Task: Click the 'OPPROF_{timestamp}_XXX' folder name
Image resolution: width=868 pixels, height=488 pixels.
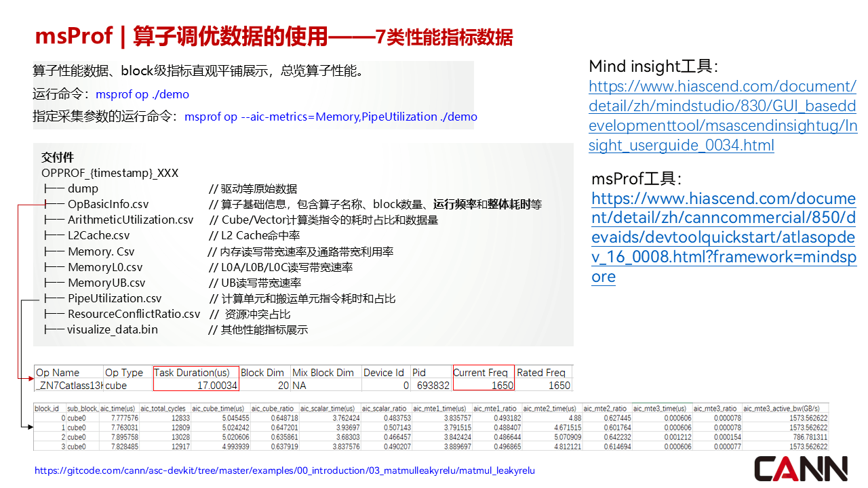Action: pyautogui.click(x=110, y=173)
